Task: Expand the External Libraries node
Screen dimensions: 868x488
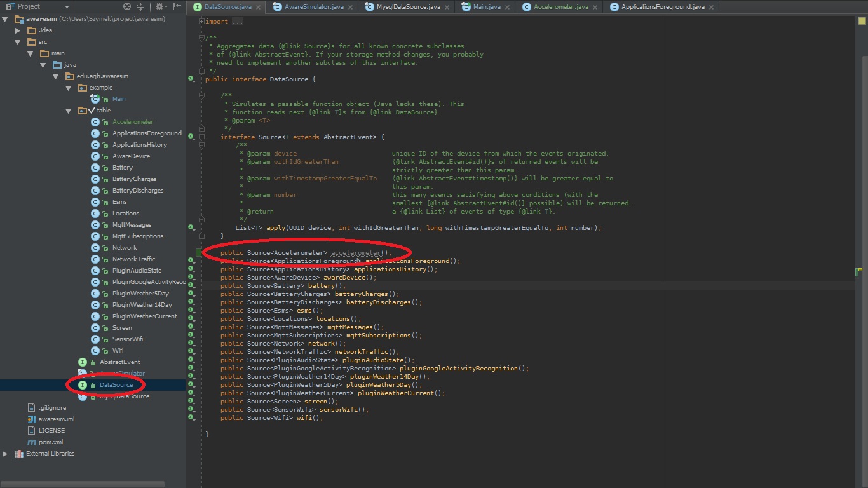Action: (x=6, y=454)
